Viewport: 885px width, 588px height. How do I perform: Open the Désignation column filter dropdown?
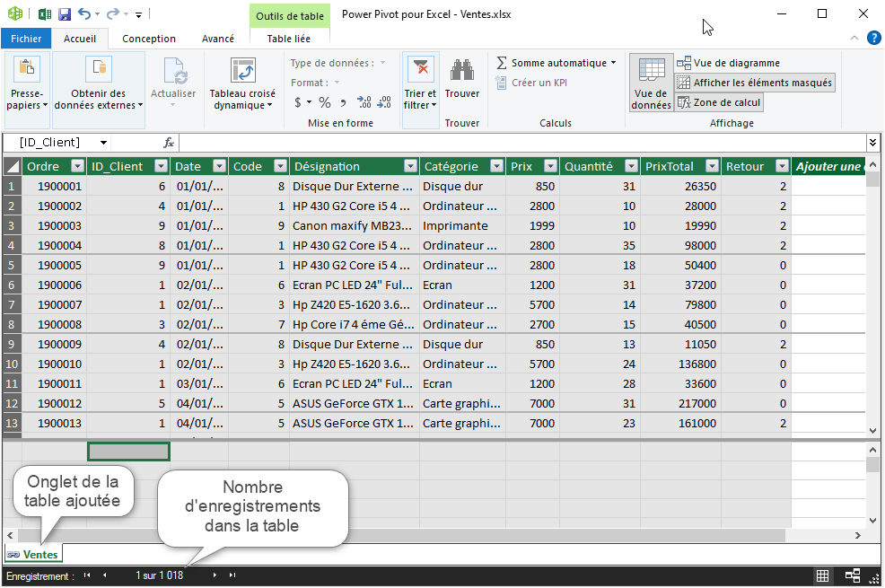410,166
